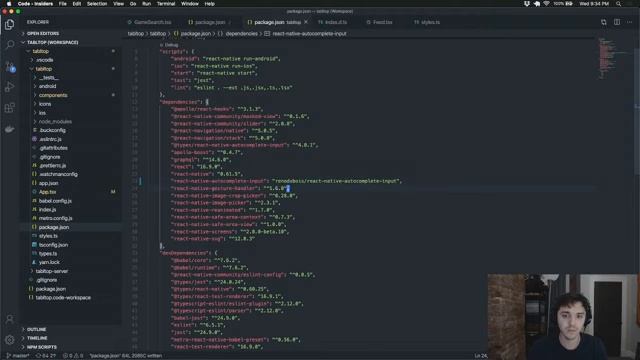Expand the node_modules folder
Screen dimensions: 640x360
coord(55,122)
